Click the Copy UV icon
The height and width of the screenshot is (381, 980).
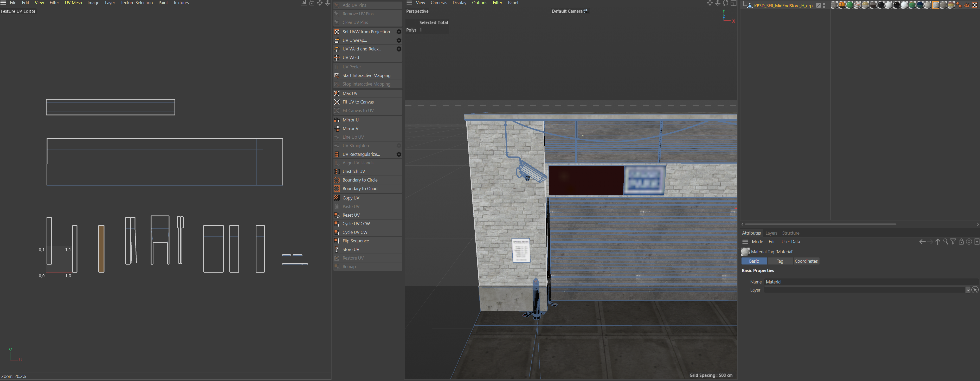pos(337,198)
